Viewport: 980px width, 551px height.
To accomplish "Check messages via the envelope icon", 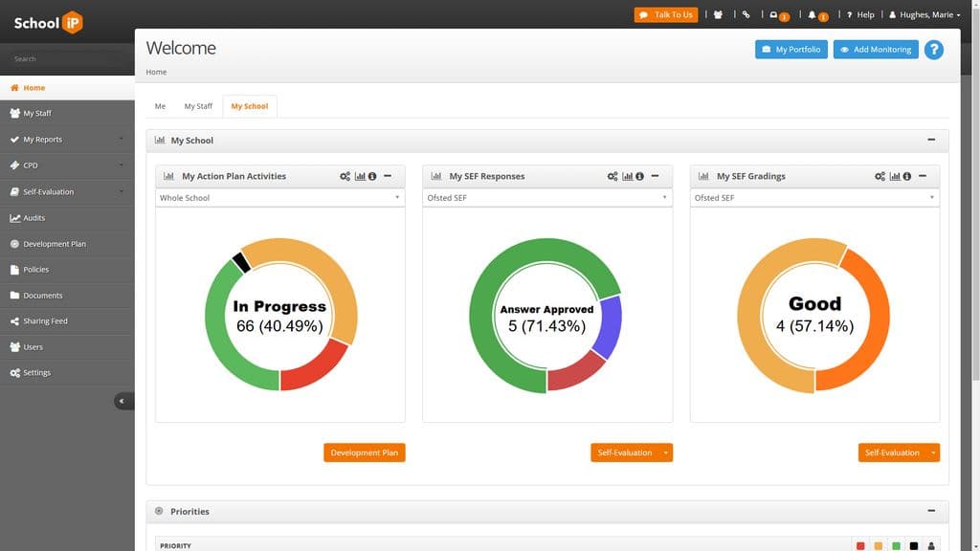I will (x=774, y=13).
